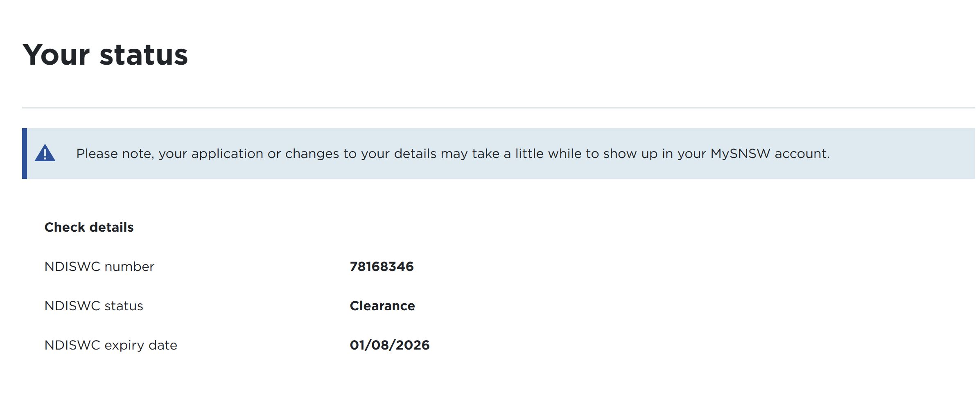Click the word "Your" in page heading

[x=56, y=55]
